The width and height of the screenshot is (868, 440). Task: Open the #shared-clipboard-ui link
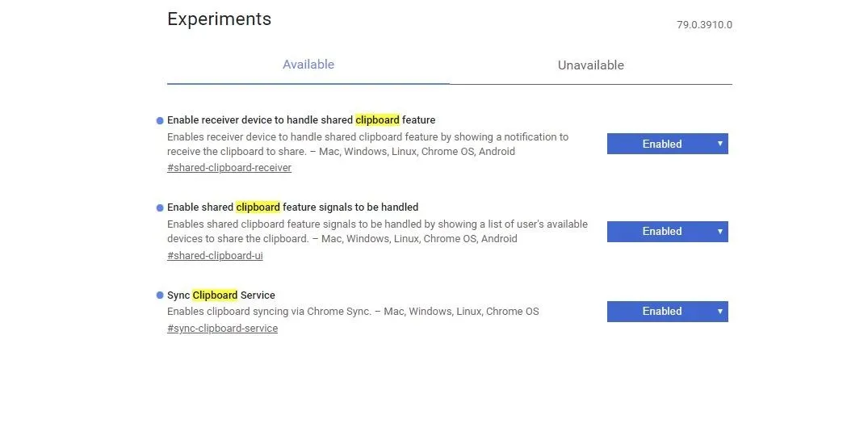point(215,256)
